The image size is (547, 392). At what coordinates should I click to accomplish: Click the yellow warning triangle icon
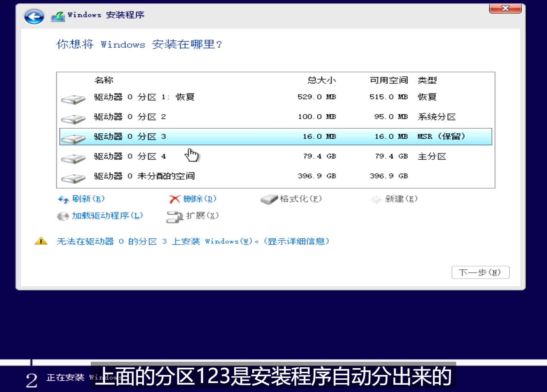coord(41,241)
